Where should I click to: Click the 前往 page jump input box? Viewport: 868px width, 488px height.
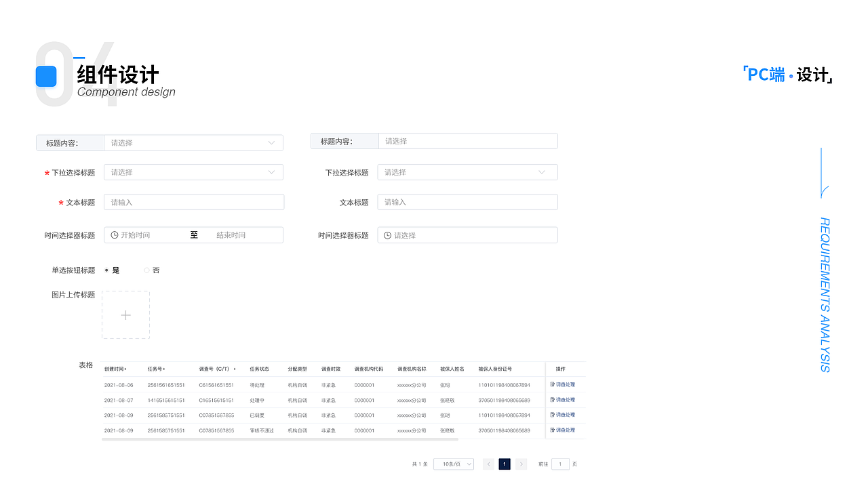click(560, 464)
